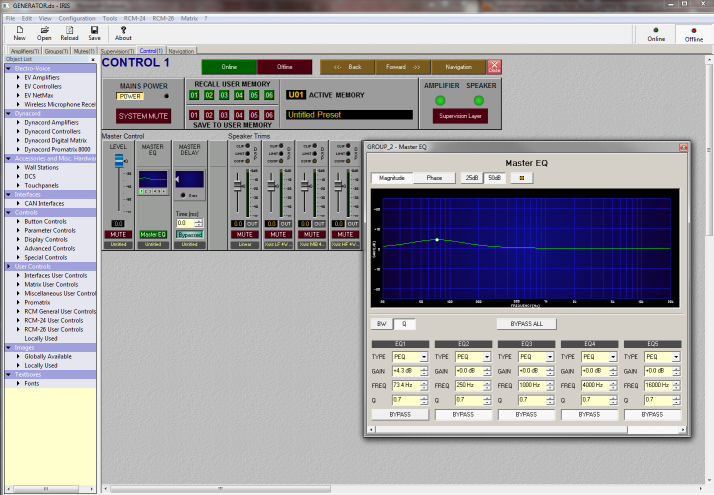Click the Open folder toolbar icon
The height and width of the screenshot is (495, 714).
pos(44,30)
